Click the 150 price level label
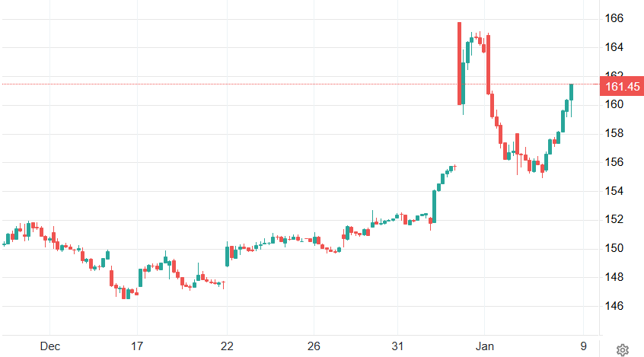The width and height of the screenshot is (644, 357). pyautogui.click(x=614, y=248)
